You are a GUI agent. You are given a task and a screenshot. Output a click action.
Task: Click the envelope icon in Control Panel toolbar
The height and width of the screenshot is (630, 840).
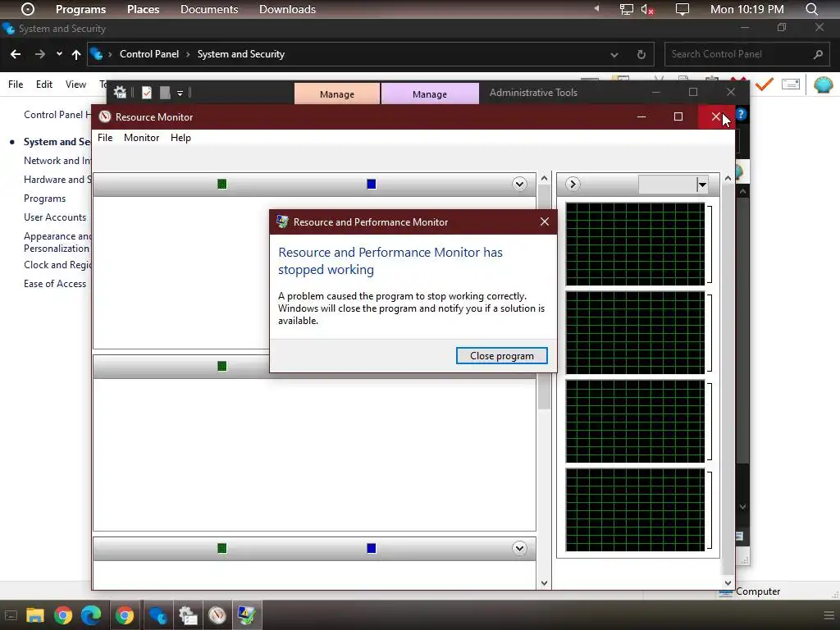(x=791, y=84)
